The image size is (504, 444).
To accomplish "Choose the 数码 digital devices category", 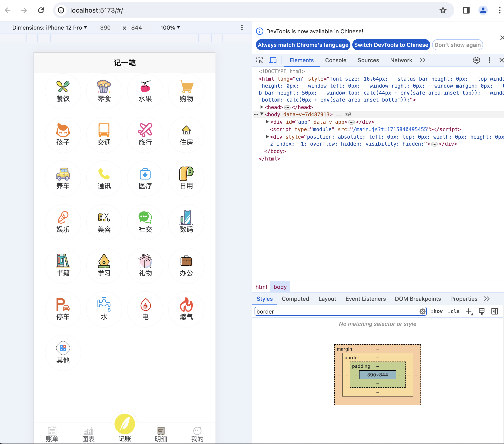I will point(186,222).
